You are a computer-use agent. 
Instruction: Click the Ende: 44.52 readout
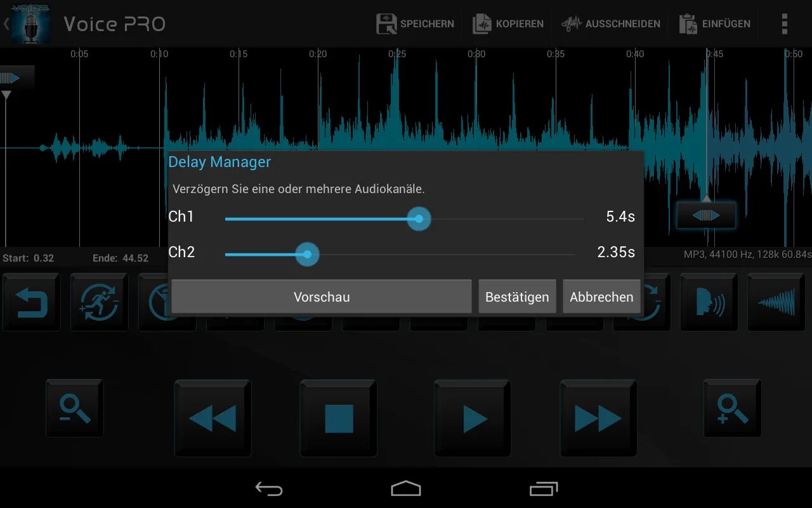coord(121,258)
